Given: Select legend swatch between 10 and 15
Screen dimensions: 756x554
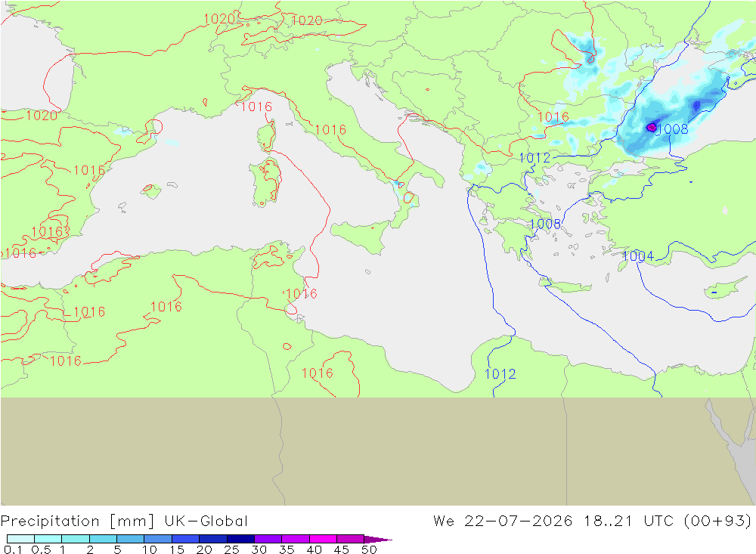Looking at the screenshot, I should pos(158,539).
